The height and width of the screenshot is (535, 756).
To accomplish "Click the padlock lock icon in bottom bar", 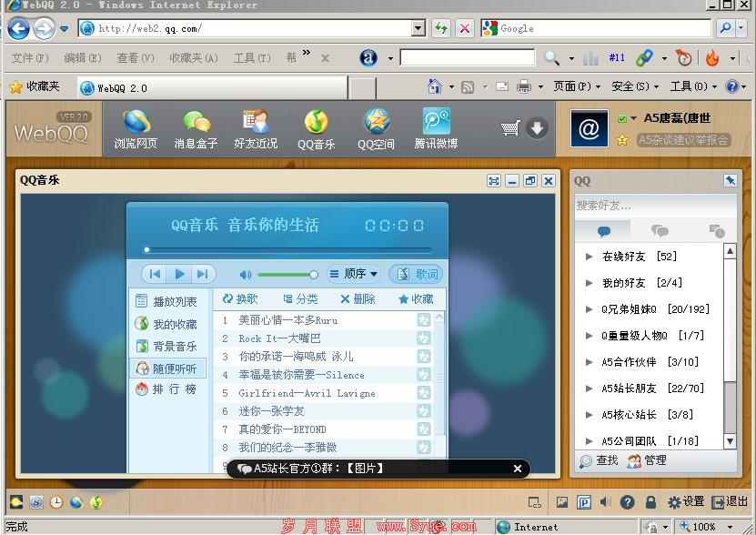I will [650, 502].
